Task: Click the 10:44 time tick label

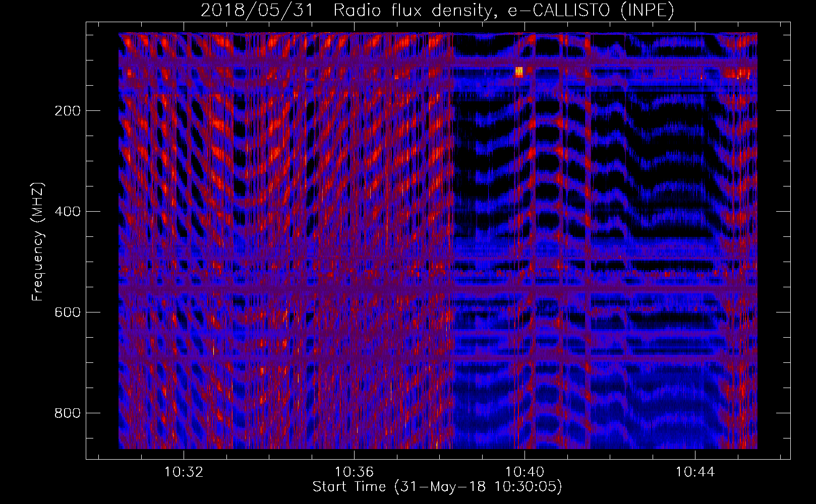Action: [x=695, y=472]
